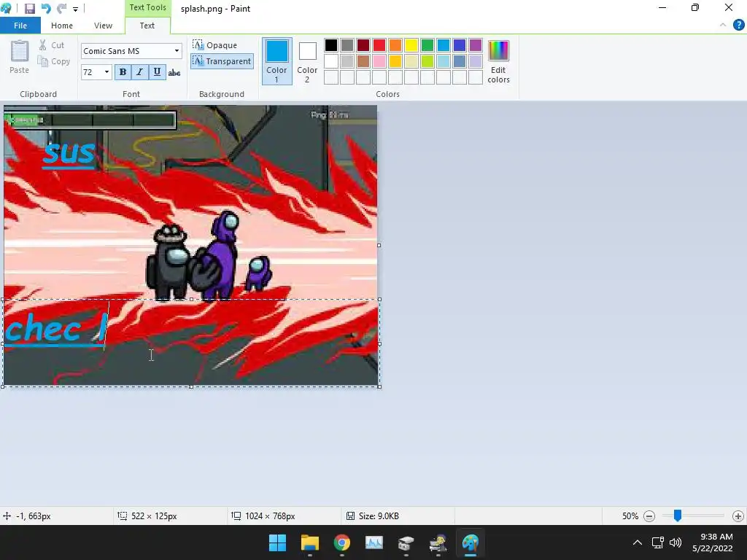Click the Text Tools contextual tab header
This screenshot has width=747, height=560.
click(x=147, y=7)
